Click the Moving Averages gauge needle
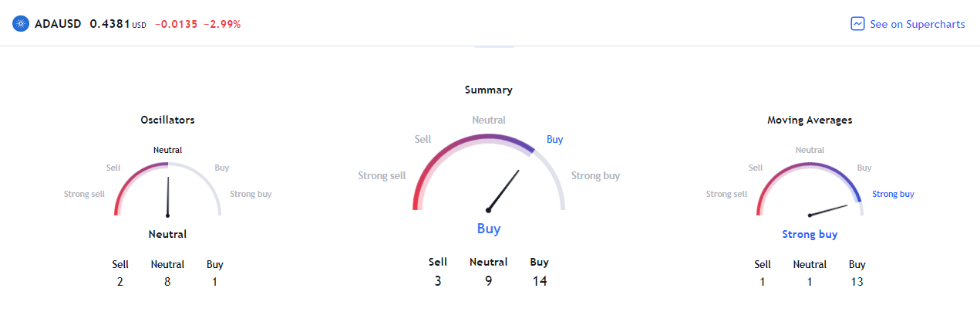The width and height of the screenshot is (980, 312). [834, 209]
